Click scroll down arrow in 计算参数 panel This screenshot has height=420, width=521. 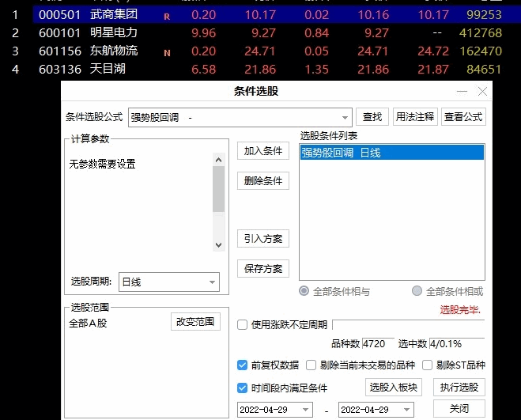point(219,245)
